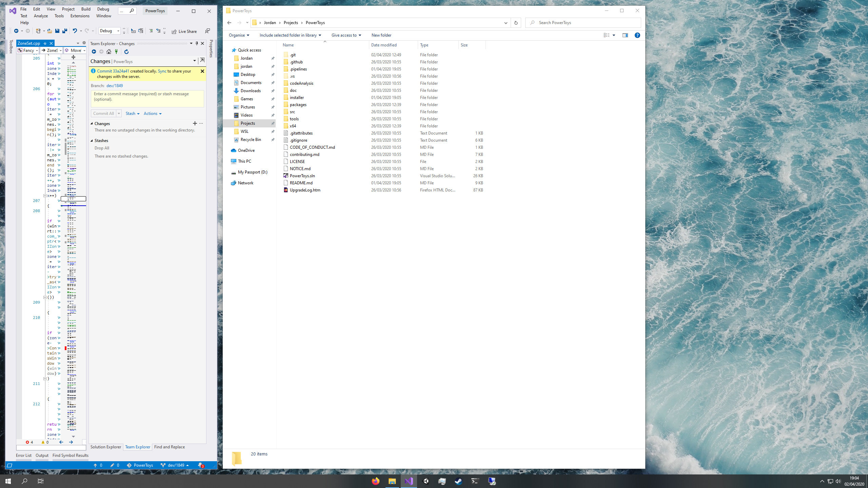Screen dimensions: 868x488
Task: Select Projects in Quick access
Action: 250,123
